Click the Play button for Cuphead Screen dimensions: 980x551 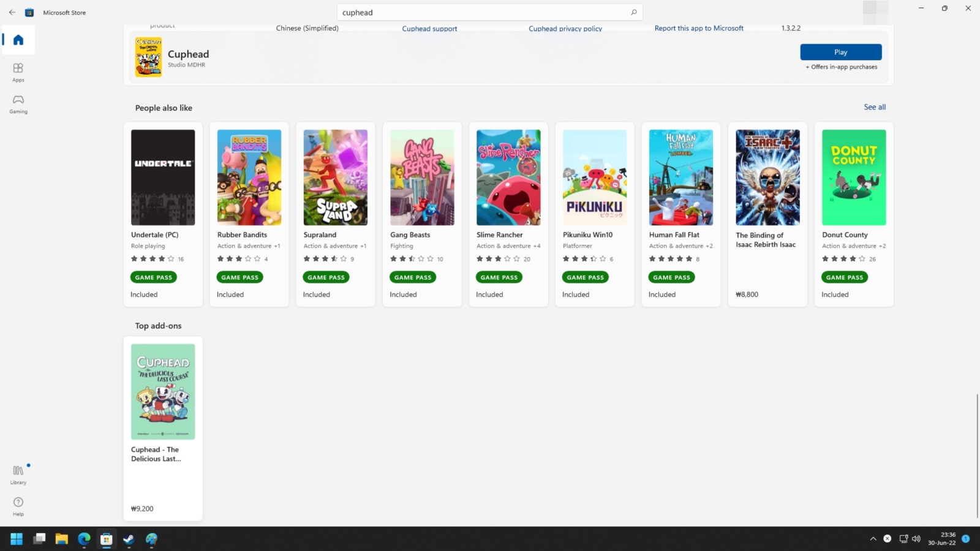point(841,52)
